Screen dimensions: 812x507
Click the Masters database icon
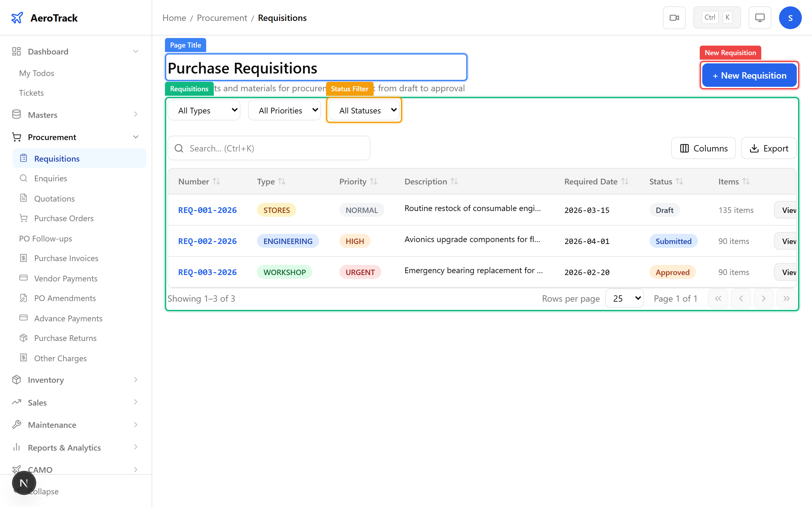click(x=16, y=114)
